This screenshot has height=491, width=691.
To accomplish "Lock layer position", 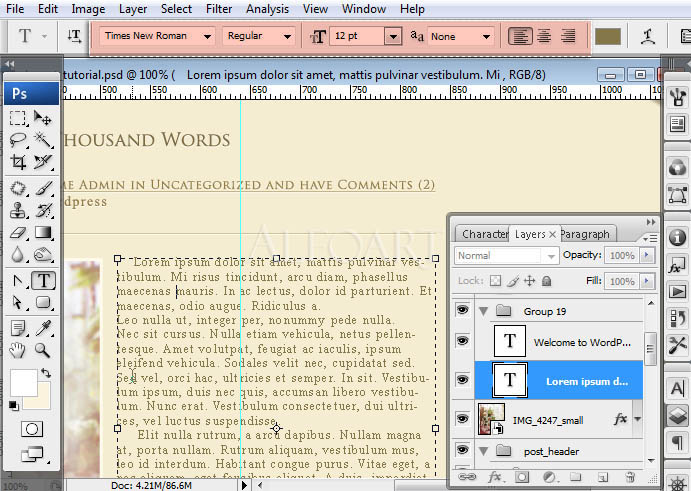I will [529, 281].
